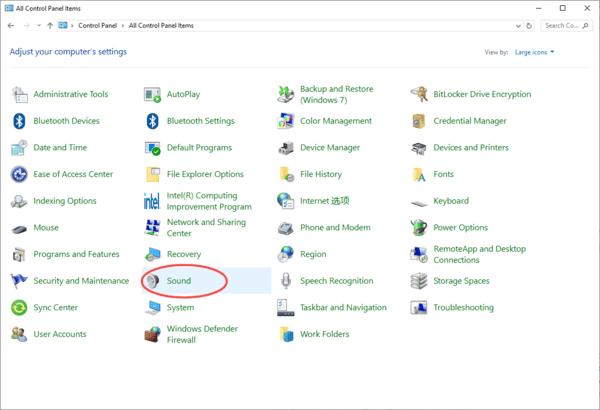Image resolution: width=600 pixels, height=410 pixels.
Task: Open the Keyboard link text
Action: pyautogui.click(x=451, y=201)
